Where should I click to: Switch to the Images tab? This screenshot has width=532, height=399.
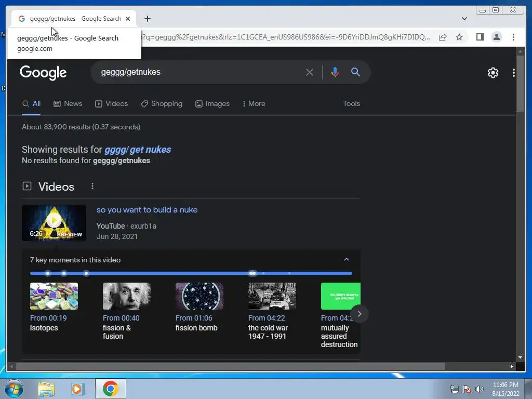(x=212, y=104)
